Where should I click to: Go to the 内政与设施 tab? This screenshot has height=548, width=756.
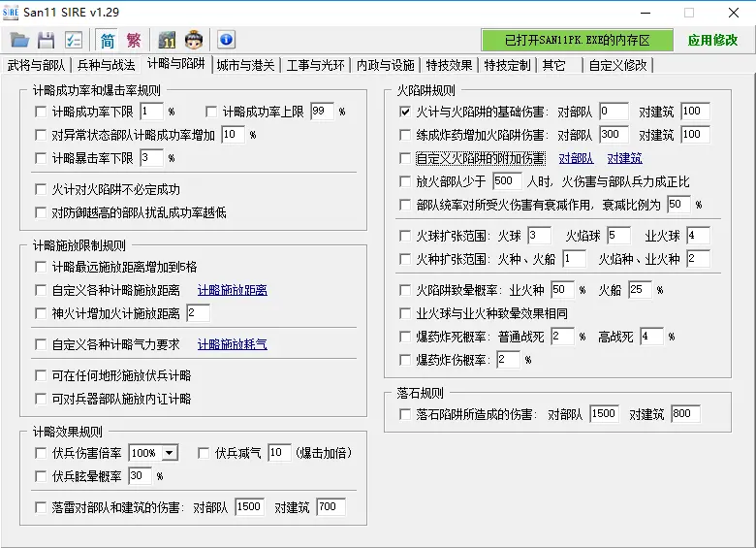pos(385,65)
